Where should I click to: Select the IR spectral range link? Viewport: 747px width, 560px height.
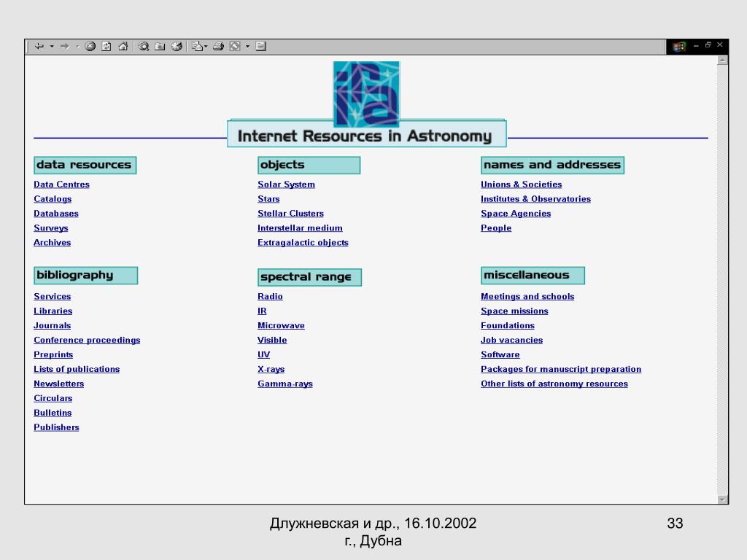click(x=262, y=311)
